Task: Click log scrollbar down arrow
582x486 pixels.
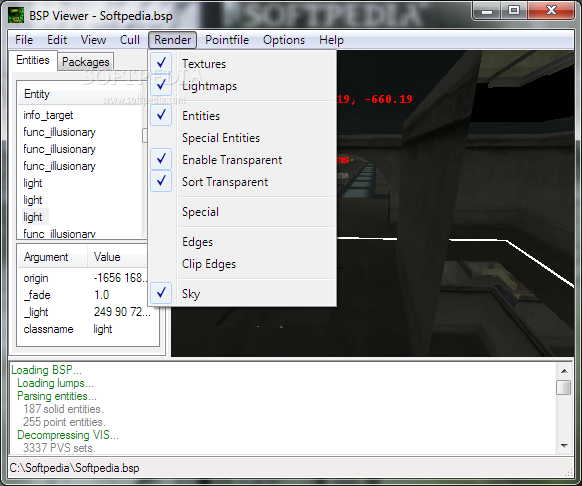Action: coord(564,446)
